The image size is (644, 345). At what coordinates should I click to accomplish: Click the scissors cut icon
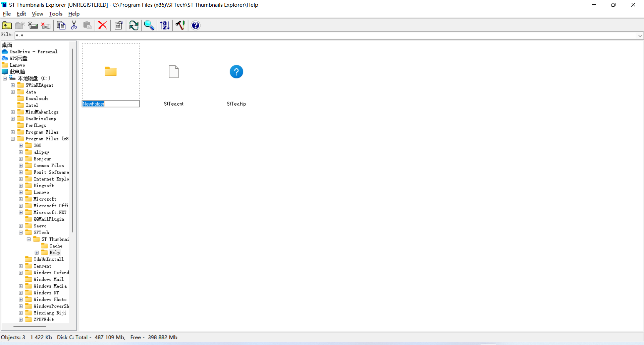tap(74, 25)
